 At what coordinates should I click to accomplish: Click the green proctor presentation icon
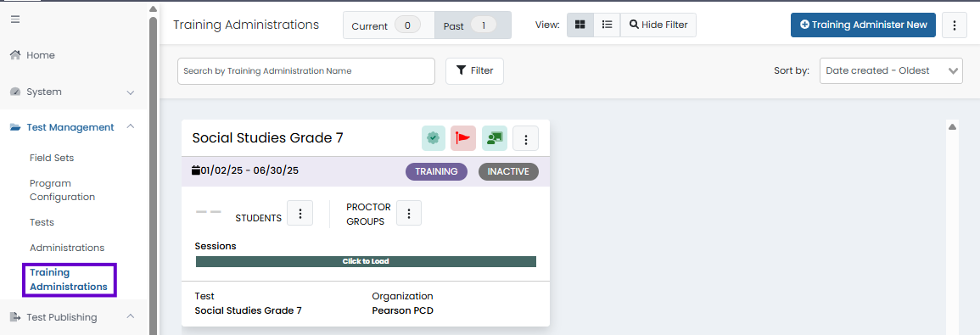[495, 138]
